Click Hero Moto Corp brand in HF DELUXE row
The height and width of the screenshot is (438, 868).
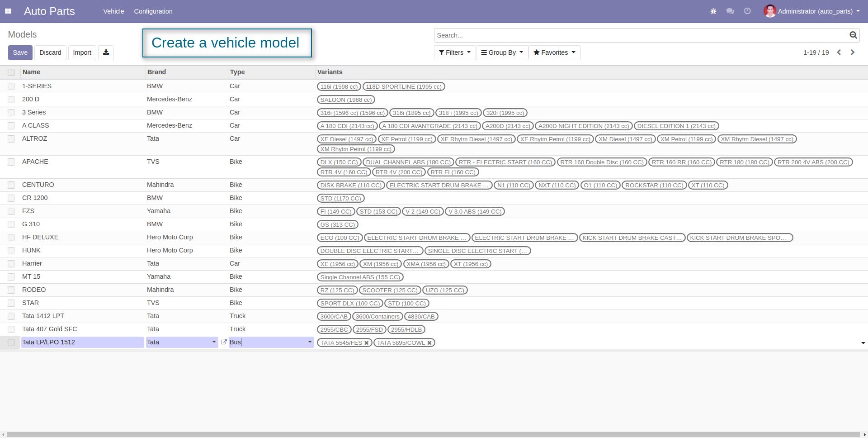coord(170,237)
